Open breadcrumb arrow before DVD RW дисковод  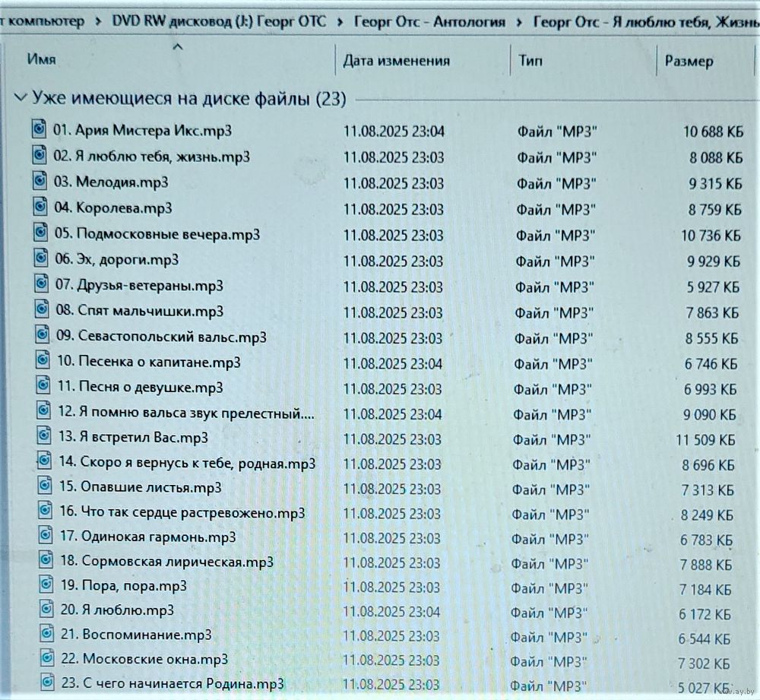pyautogui.click(x=98, y=21)
